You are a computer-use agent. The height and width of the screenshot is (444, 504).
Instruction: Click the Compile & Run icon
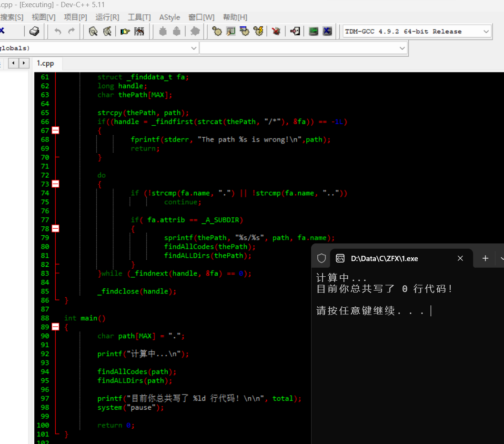pyautogui.click(x=244, y=31)
